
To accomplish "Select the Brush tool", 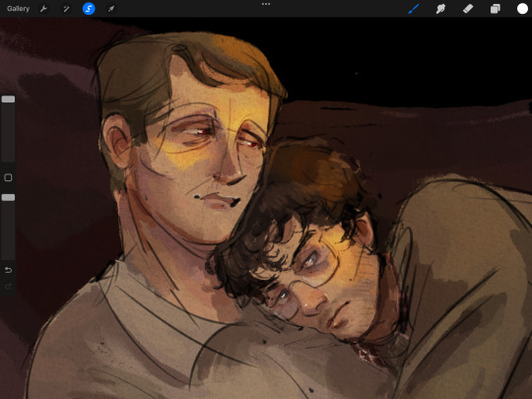I will [414, 9].
